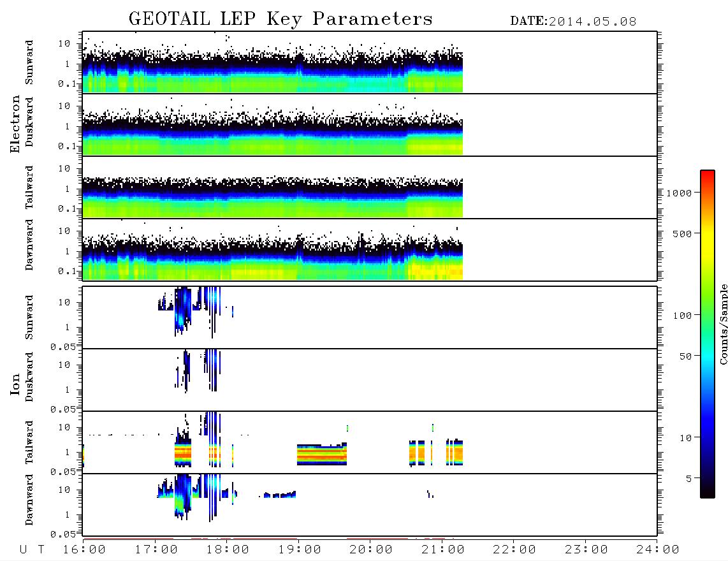Select the vertical "Ion" group label
The image size is (728, 561).
15,384
